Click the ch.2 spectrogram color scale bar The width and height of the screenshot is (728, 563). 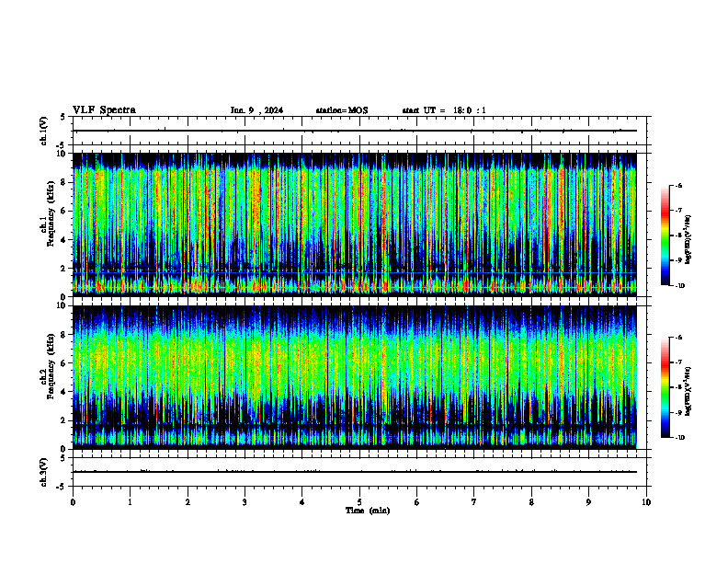[x=665, y=387]
